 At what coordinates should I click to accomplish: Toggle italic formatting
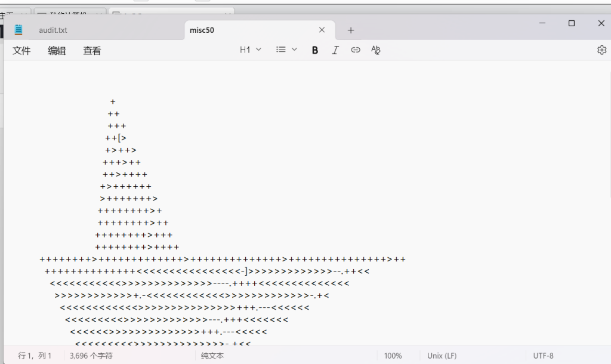335,50
